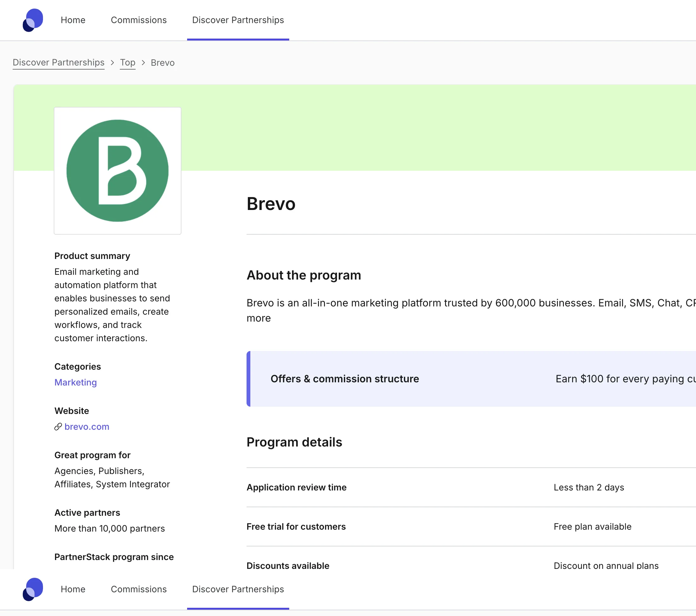Follow the Discover Partnerships breadcrumb link
Viewport: 696px width, 616px height.
coord(58,63)
